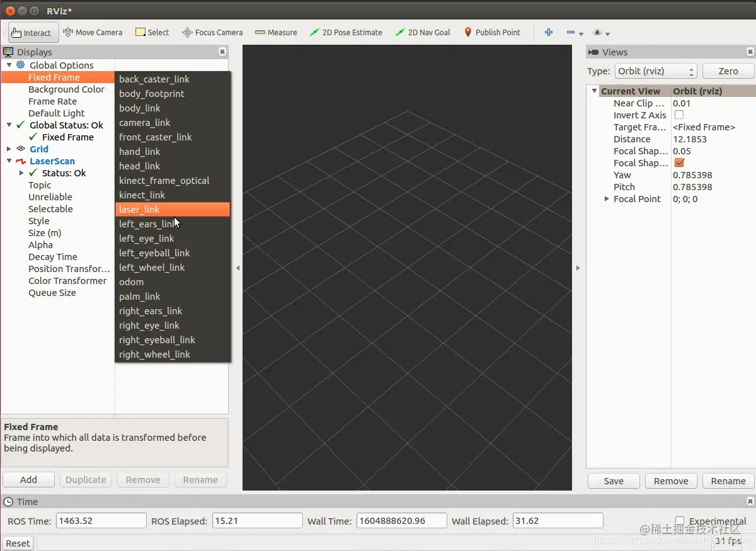Image resolution: width=756 pixels, height=551 pixels.
Task: Click the Wall Time field
Action: pyautogui.click(x=402, y=521)
